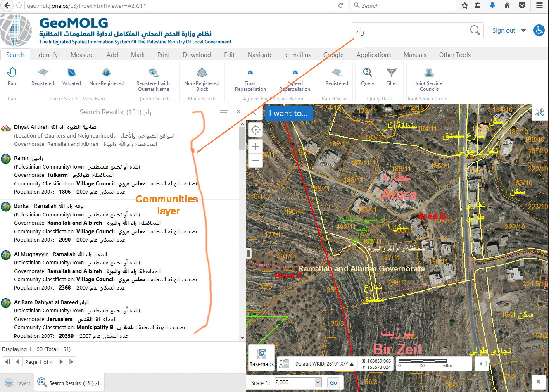Viewport: 549px width, 392px height.
Task: Open the Other Tools tab
Action: [455, 55]
